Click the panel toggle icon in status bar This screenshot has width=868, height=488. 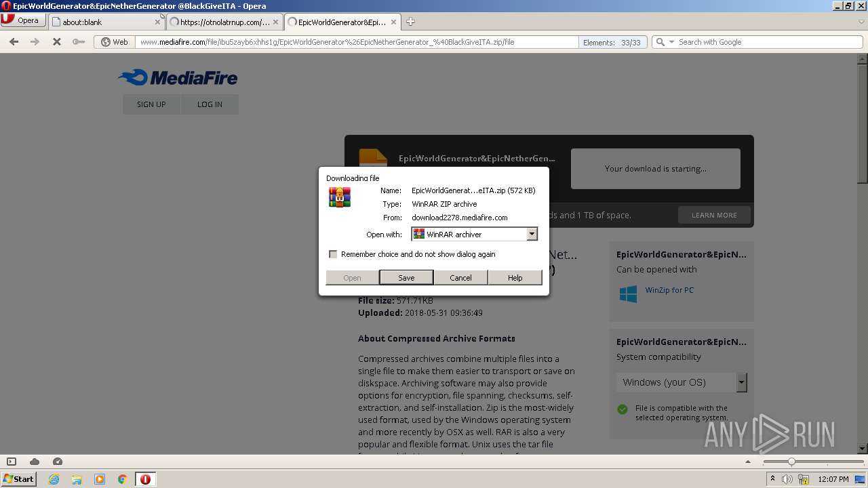[x=12, y=462]
